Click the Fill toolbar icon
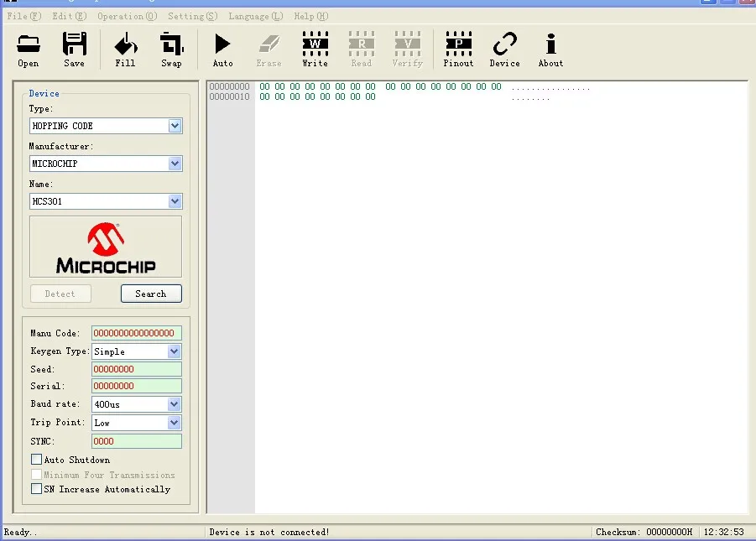 pyautogui.click(x=125, y=49)
